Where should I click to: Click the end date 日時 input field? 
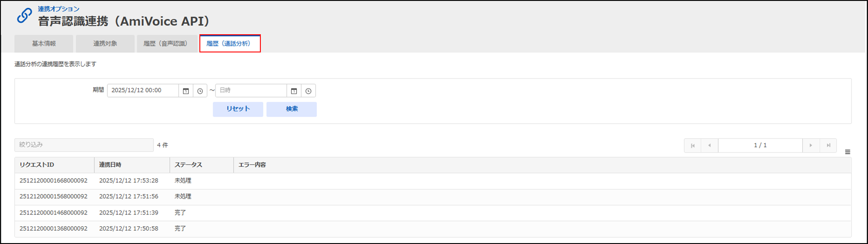tap(251, 91)
